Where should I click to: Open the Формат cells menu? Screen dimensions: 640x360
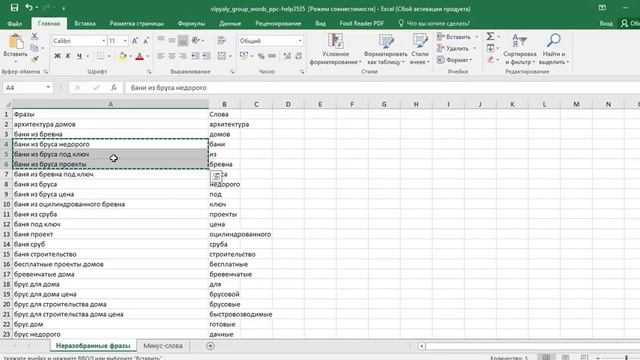[x=454, y=60]
